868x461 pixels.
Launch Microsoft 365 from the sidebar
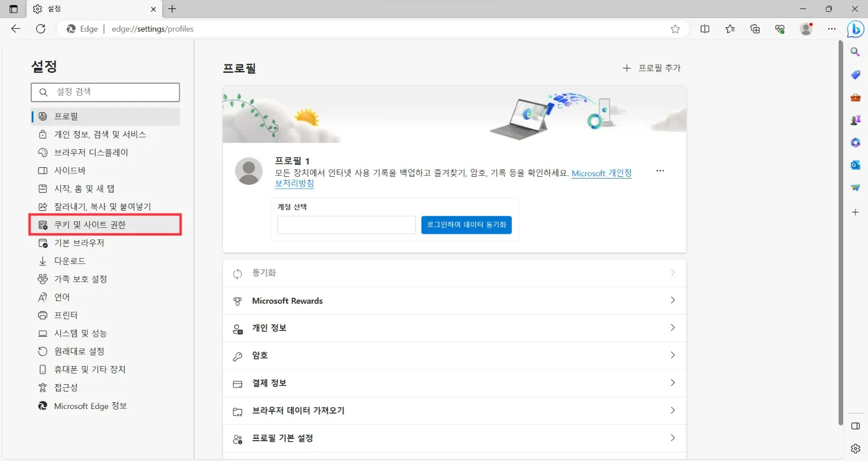point(855,142)
